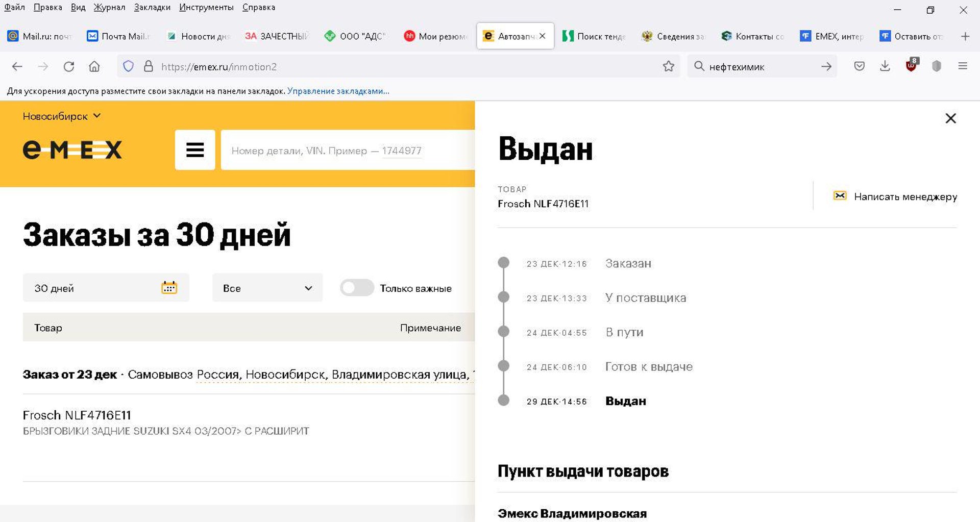Run the search with the go arrow
Screen dimensions: 980x522
pyautogui.click(x=826, y=66)
